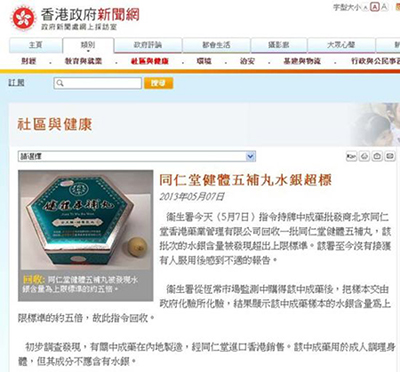Select the medium font size A icon
The image size is (400, 372).
[375, 7]
